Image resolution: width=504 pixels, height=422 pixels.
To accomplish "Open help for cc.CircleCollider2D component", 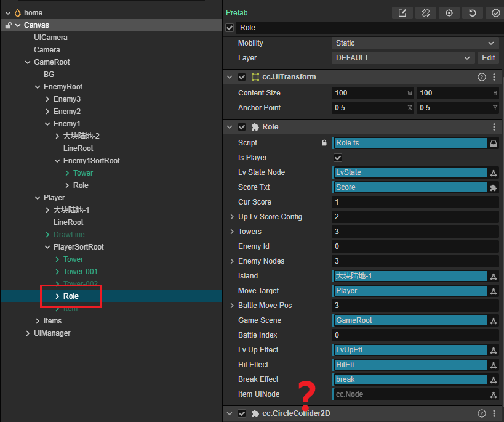I will (x=481, y=413).
